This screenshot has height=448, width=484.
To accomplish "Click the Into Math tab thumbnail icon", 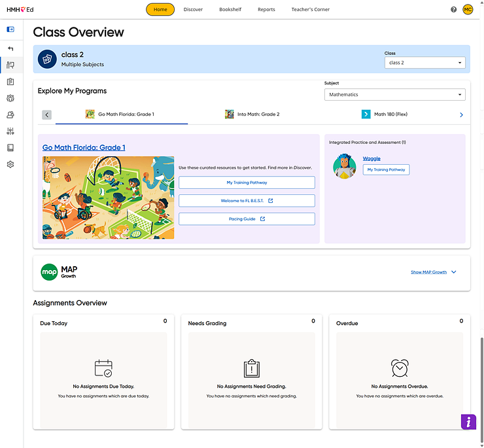I will pos(230,114).
